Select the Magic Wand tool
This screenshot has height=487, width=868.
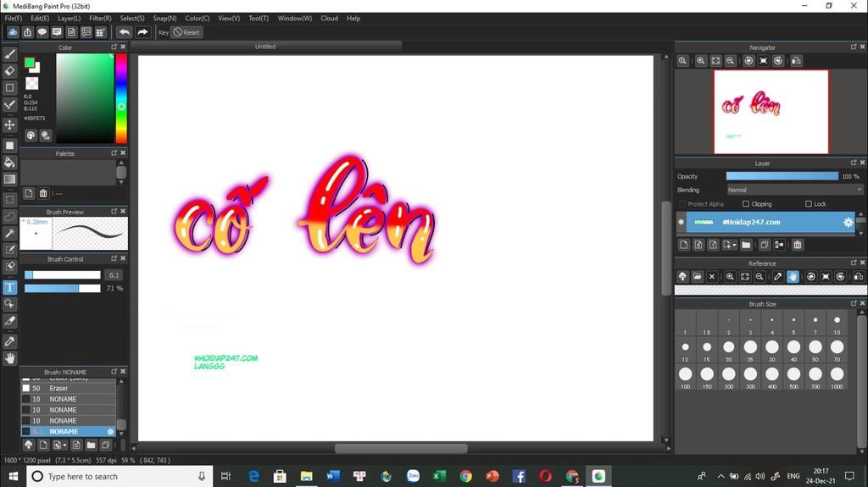click(x=9, y=233)
